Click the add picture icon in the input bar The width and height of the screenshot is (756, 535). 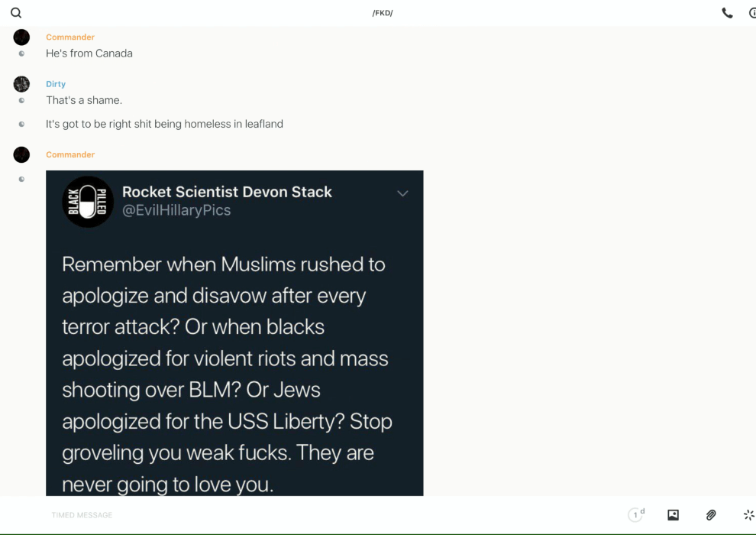(673, 515)
